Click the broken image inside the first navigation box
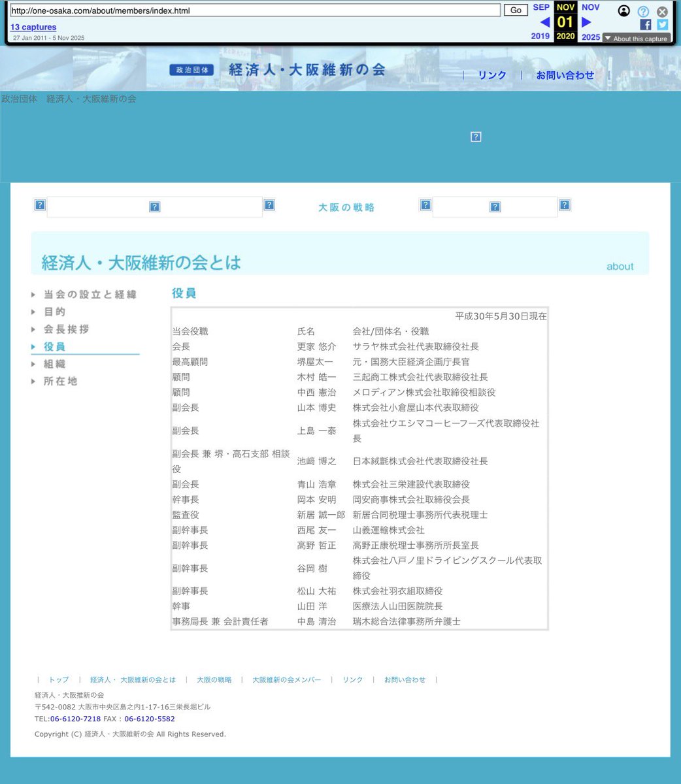The height and width of the screenshot is (784, 681). pos(155,206)
